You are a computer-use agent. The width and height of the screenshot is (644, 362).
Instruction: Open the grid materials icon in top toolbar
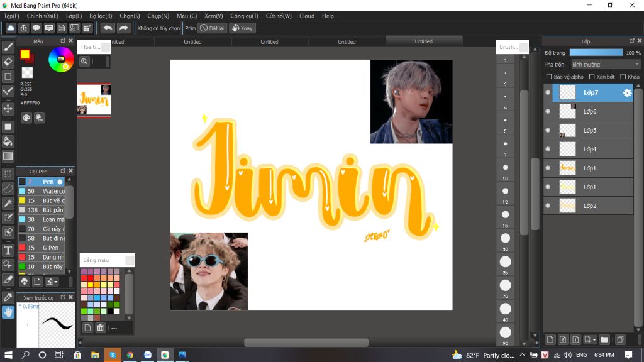(87, 28)
